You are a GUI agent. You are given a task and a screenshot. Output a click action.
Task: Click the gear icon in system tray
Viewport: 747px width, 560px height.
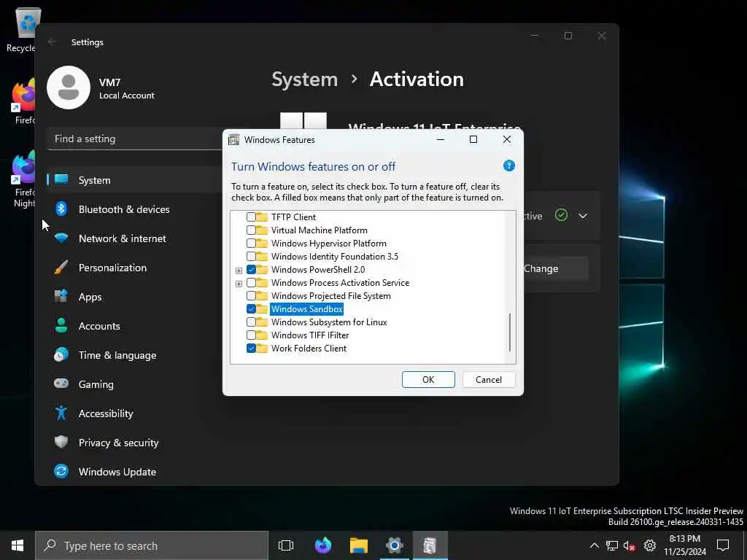coord(650,545)
